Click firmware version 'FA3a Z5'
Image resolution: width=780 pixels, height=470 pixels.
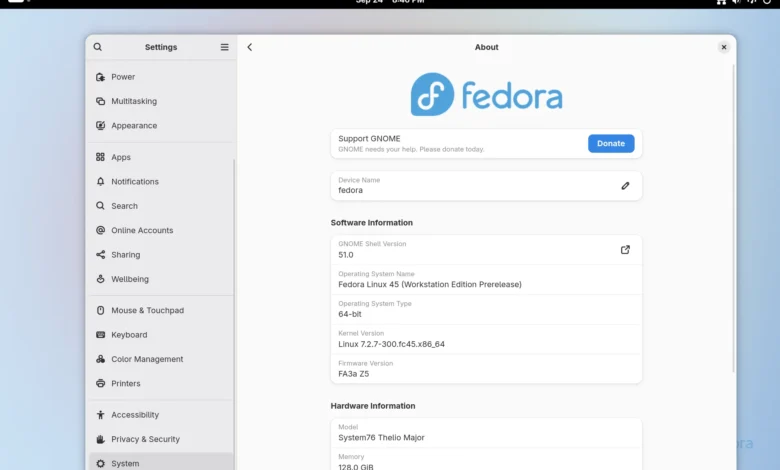pos(354,374)
